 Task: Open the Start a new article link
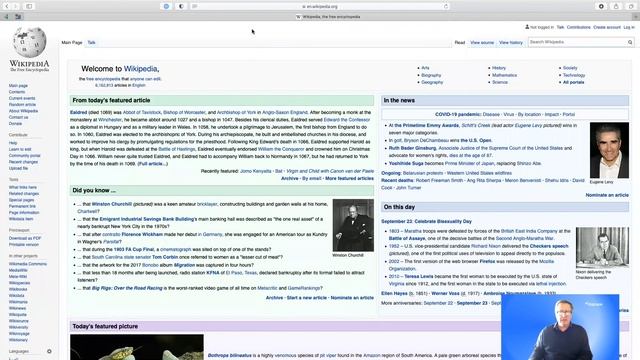pos(307,298)
